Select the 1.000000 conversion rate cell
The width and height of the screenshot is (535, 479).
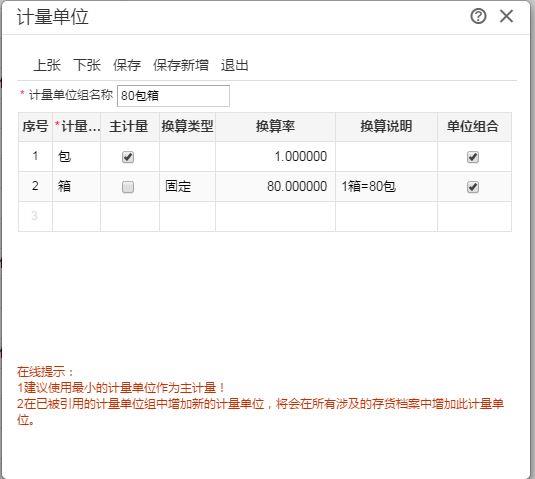275,157
